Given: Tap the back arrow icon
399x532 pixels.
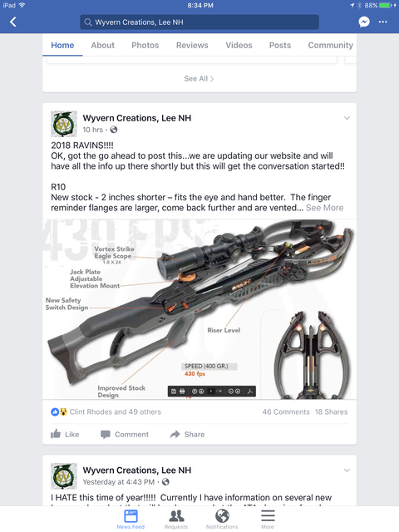Looking at the screenshot, I should [x=13, y=22].
